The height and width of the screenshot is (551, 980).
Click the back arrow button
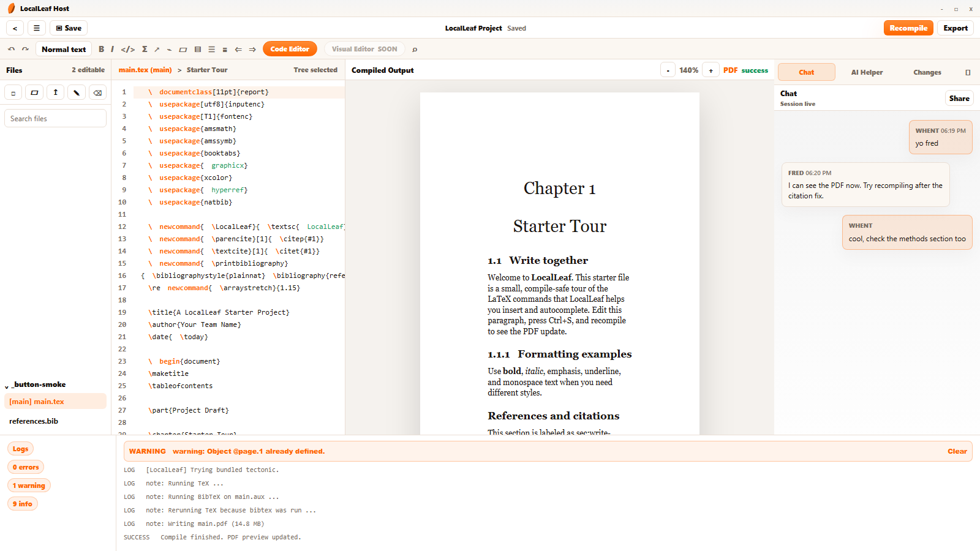(15, 28)
